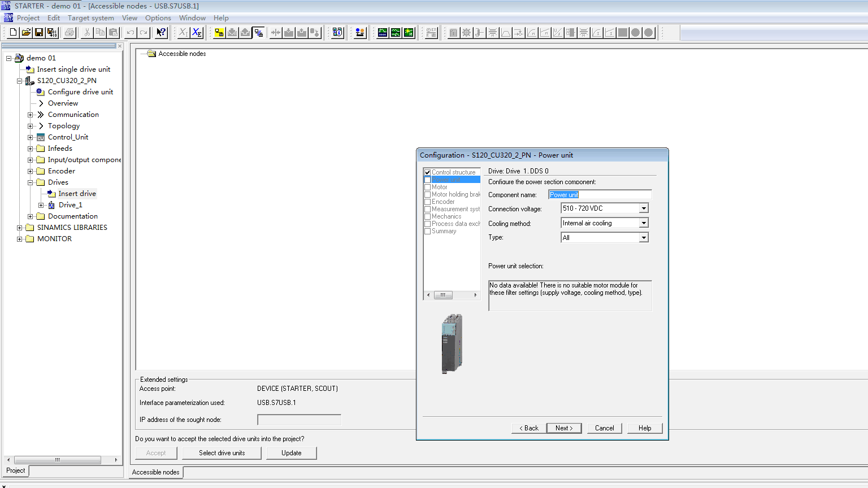Viewport: 868px width, 488px height.
Task: Expand the Infeeds folder node
Action: tap(31, 149)
